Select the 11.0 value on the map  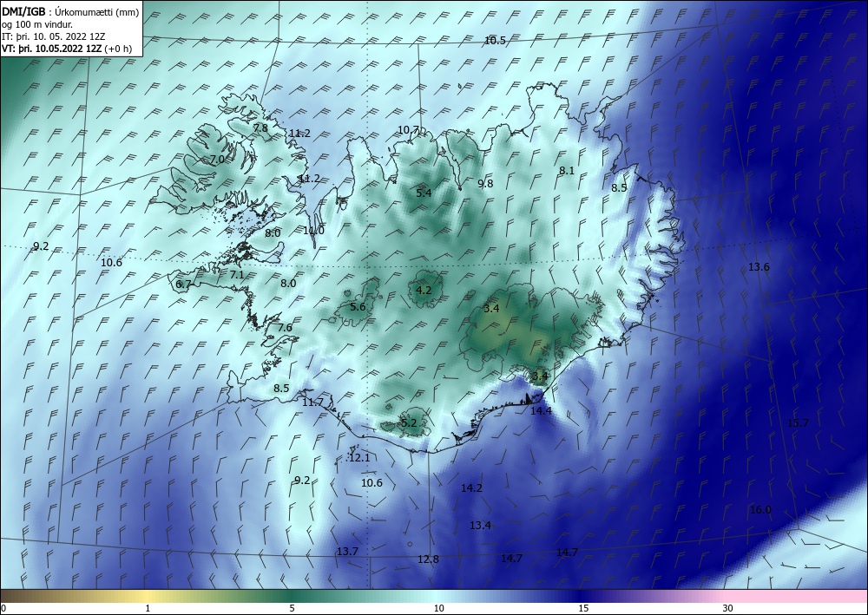click(x=314, y=231)
